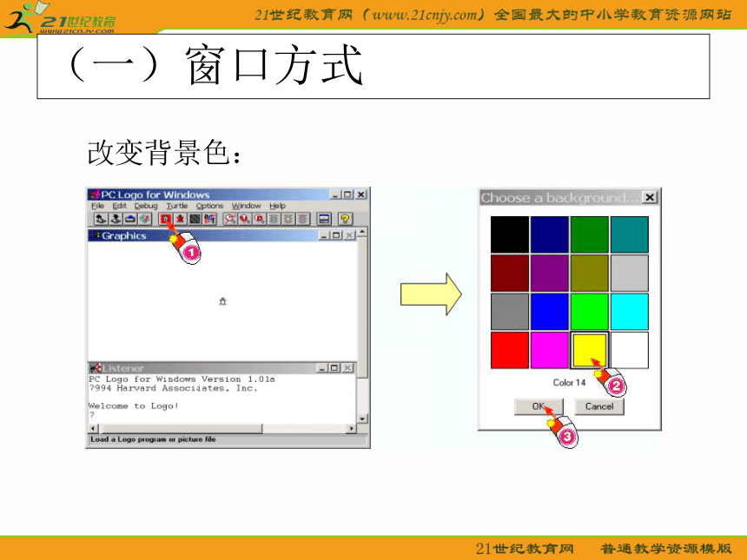Click OK in the background dialog

539,406
